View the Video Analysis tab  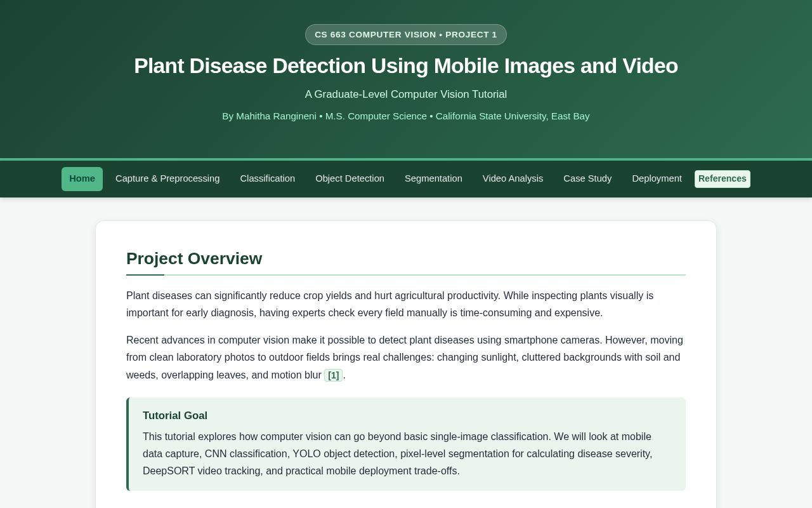point(513,179)
